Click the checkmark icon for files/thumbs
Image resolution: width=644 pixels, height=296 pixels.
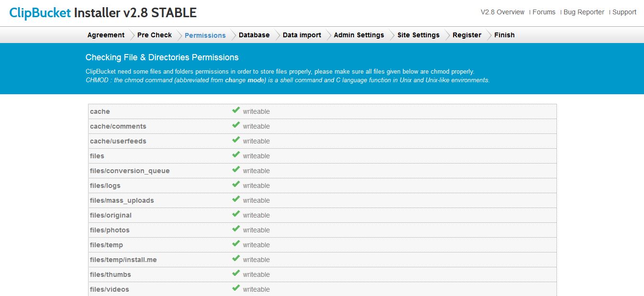point(236,274)
